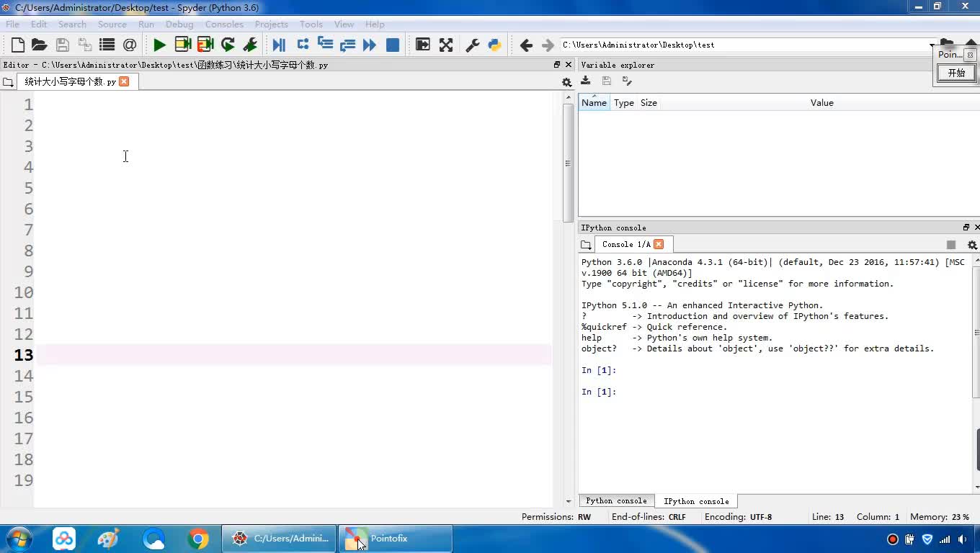
Task: Create a new file from toolbar
Action: click(17, 45)
